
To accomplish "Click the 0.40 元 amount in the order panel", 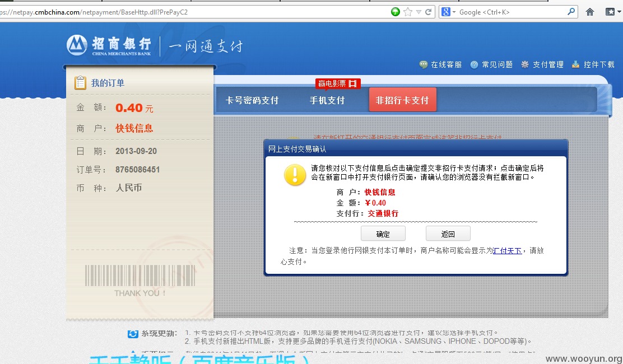I will tap(134, 108).
